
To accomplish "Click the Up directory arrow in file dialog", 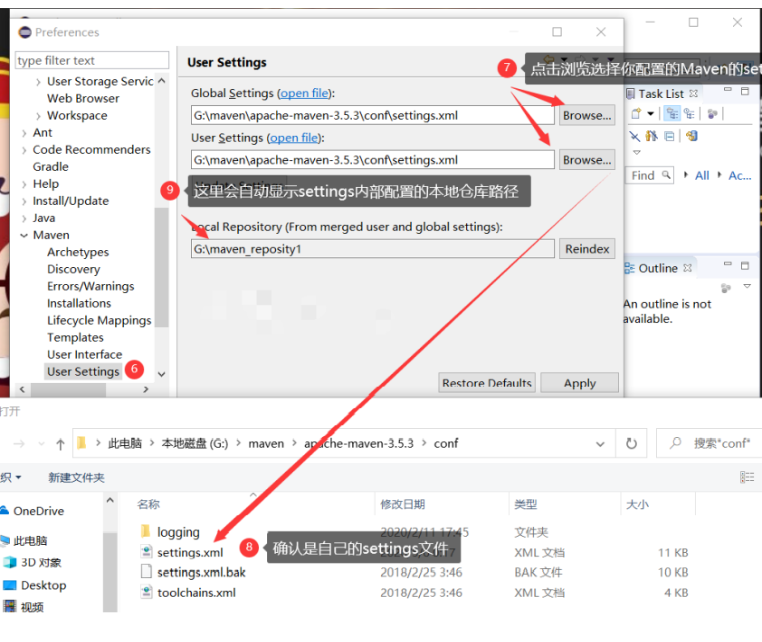I will click(x=60, y=444).
